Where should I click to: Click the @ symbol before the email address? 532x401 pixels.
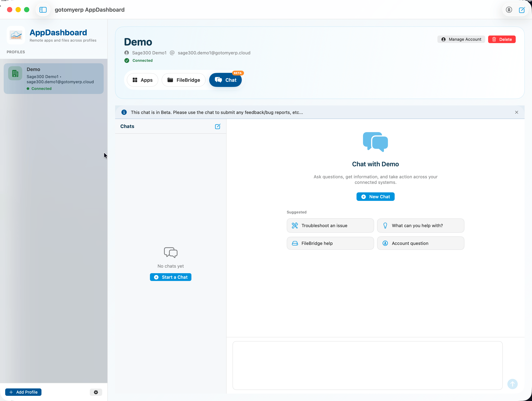tap(172, 53)
